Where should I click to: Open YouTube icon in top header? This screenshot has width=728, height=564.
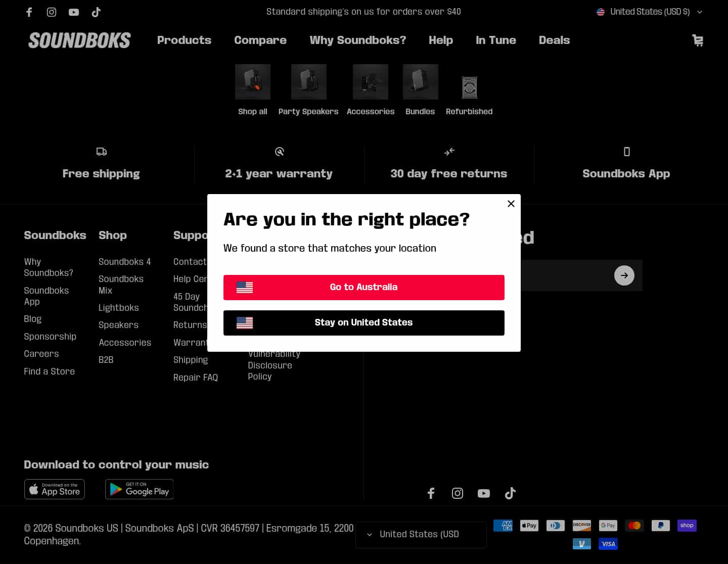(74, 12)
